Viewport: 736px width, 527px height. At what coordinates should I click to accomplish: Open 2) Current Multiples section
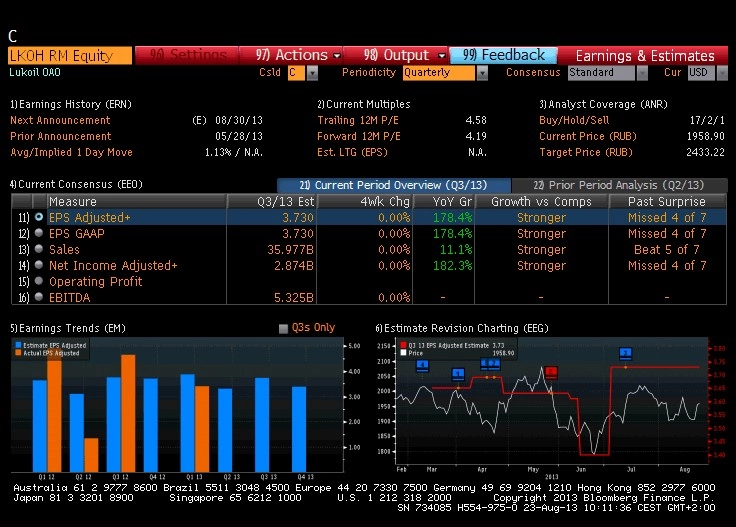click(x=364, y=104)
